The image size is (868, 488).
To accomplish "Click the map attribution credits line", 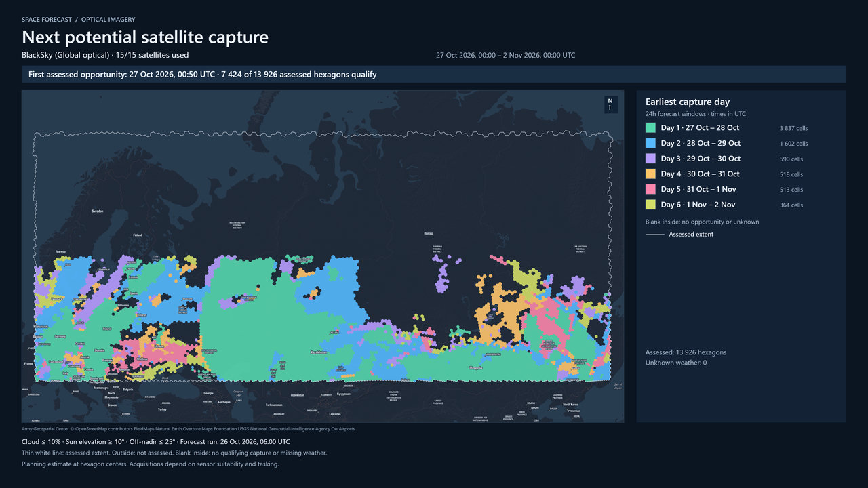I will (188, 429).
